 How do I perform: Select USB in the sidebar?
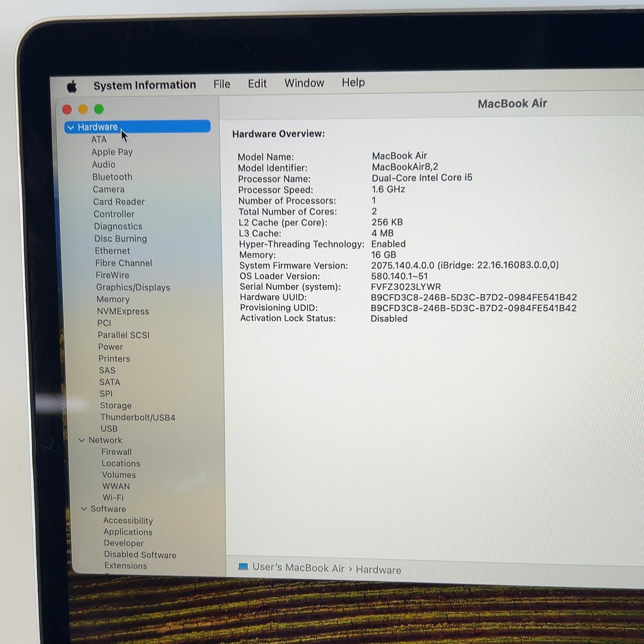point(109,428)
